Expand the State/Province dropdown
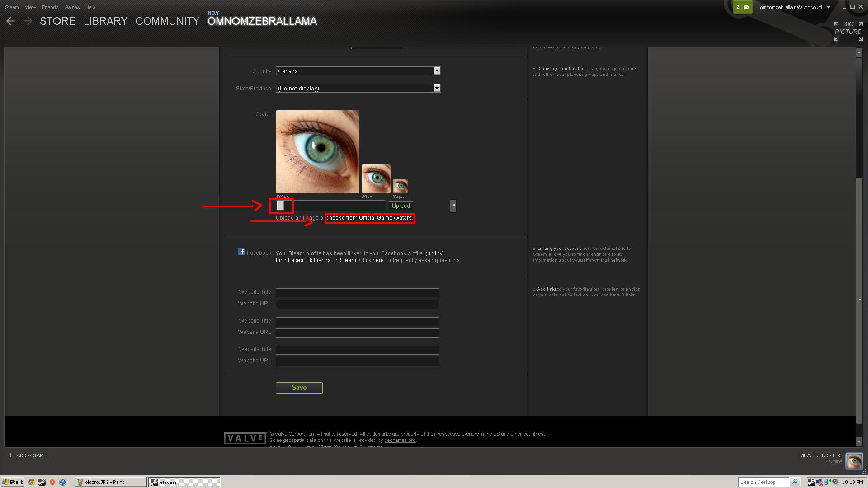This screenshot has height=488, width=868. tap(437, 88)
